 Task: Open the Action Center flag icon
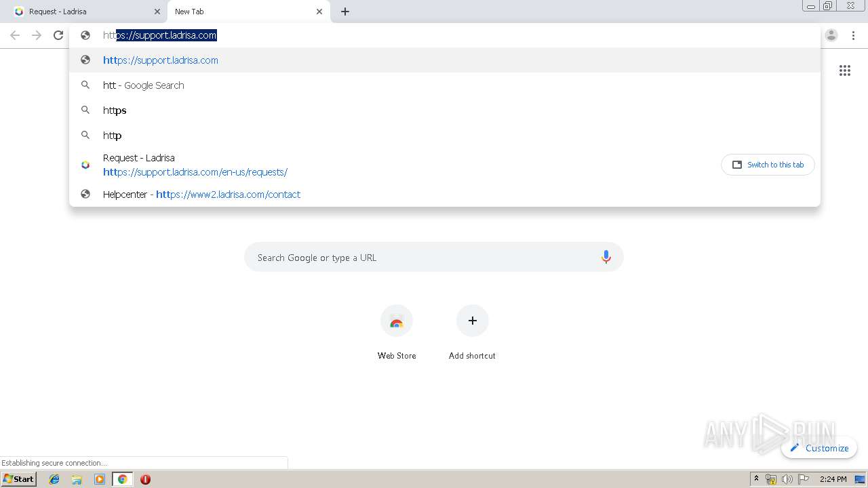coord(804,479)
